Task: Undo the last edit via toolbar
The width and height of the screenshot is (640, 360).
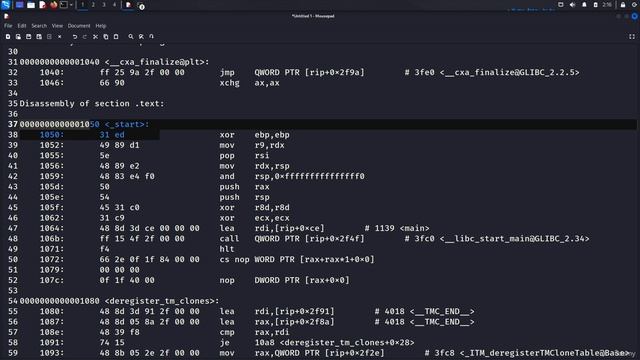Action: (75, 37)
